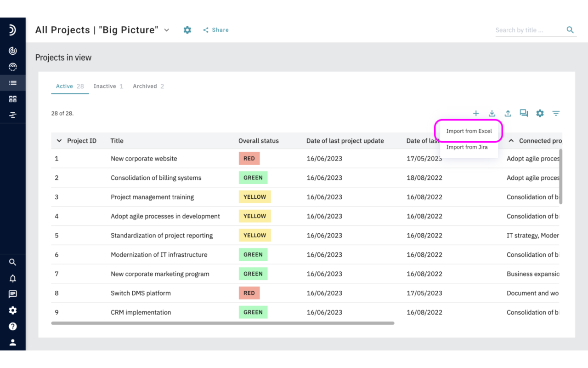The height and width of the screenshot is (368, 588).
Task: Click the Share button
Action: [x=215, y=29]
